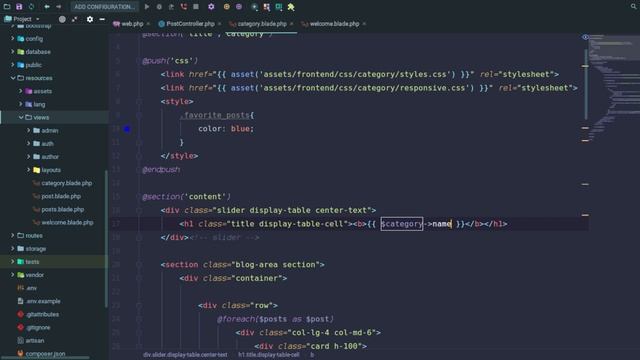Screen dimensions: 640x360
Task: Navigate forward with the right arrow
Action: coord(58,7)
